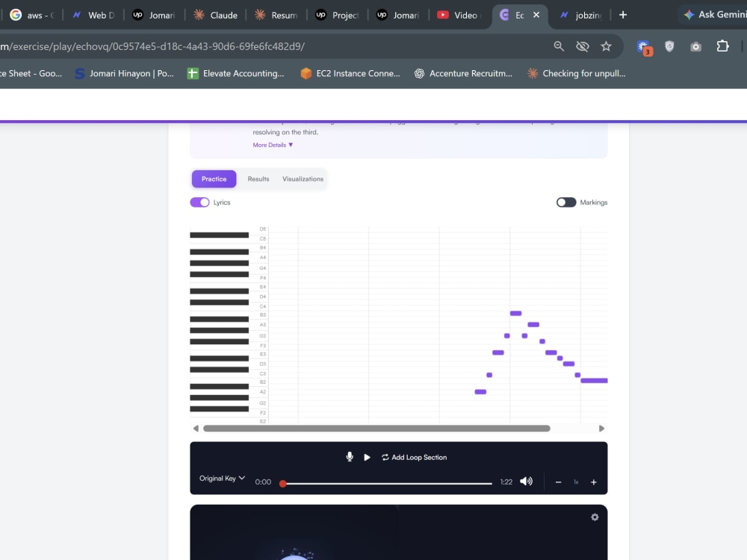
Task: Switch to the Results tab
Action: pyautogui.click(x=258, y=179)
